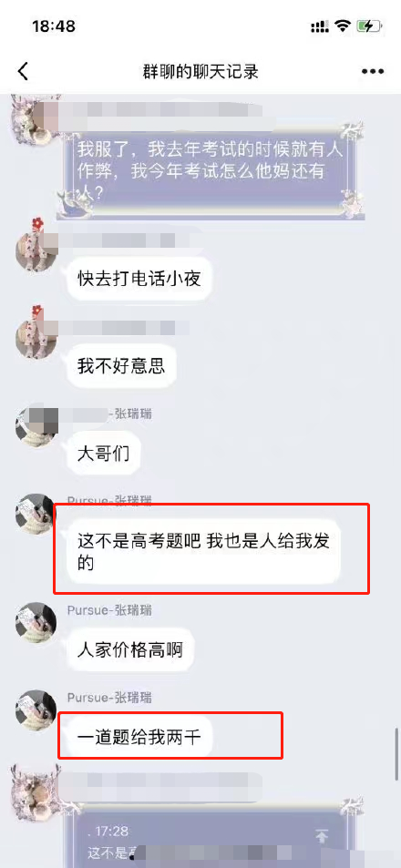Click the scrollbar thumb on the right edge
The height and width of the screenshot is (868, 401).
click(396, 753)
